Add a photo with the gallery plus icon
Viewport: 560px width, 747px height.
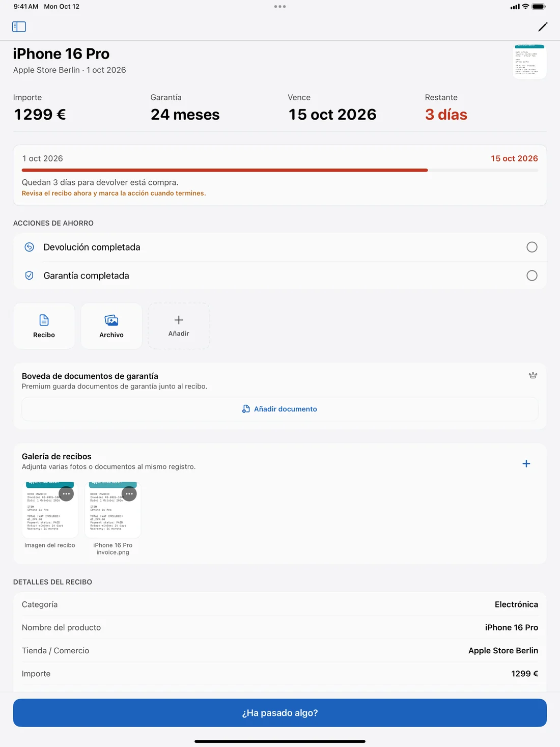coord(526,463)
